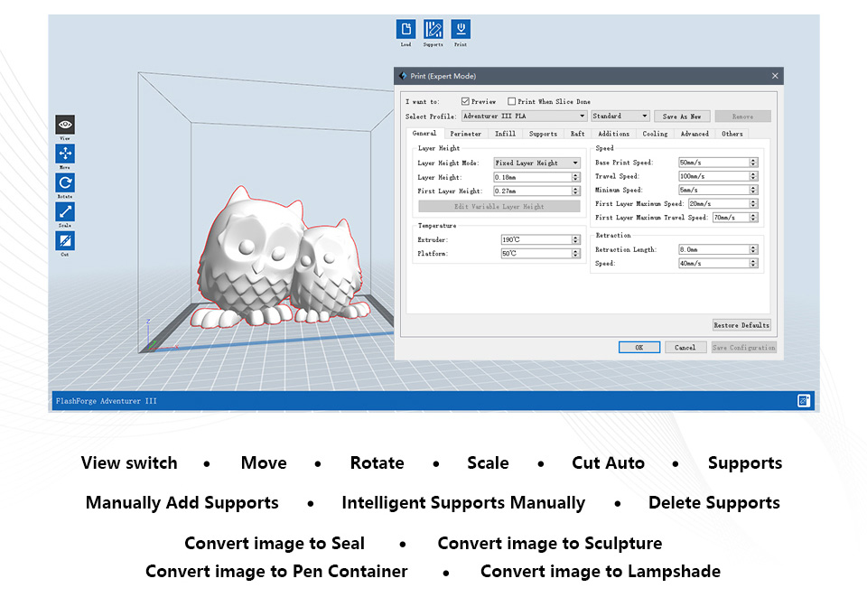
Task: Click the Save As New button
Action: click(682, 117)
